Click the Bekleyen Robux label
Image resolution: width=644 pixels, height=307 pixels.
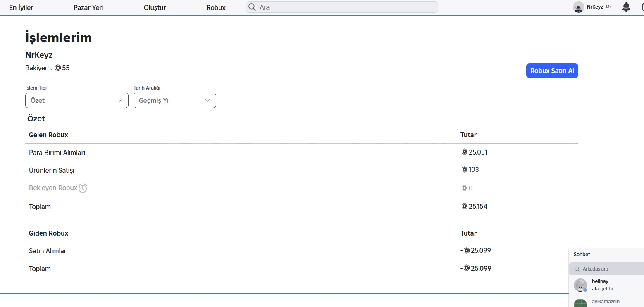[x=53, y=188]
